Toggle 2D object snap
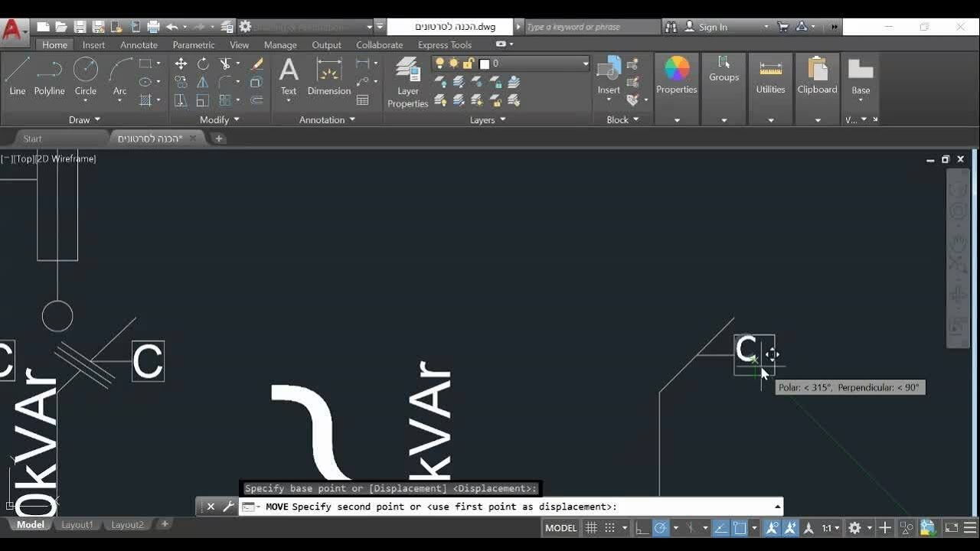The image size is (980, 551). point(740,528)
